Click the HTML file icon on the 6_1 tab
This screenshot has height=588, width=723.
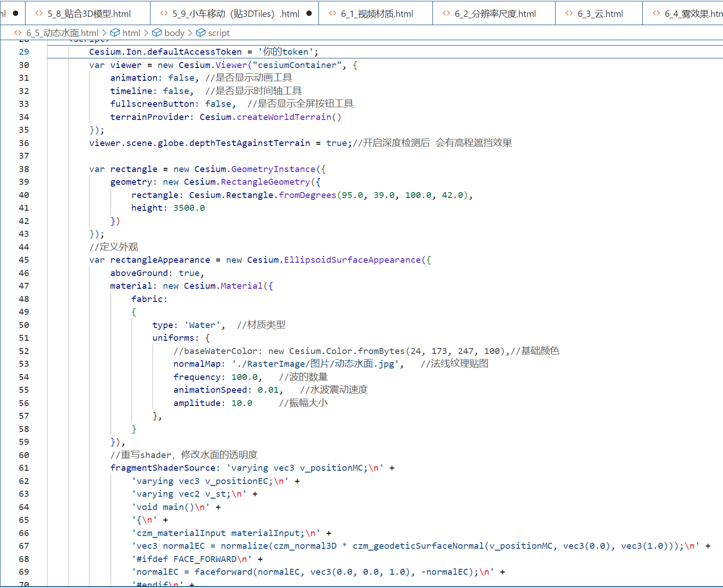click(x=333, y=14)
